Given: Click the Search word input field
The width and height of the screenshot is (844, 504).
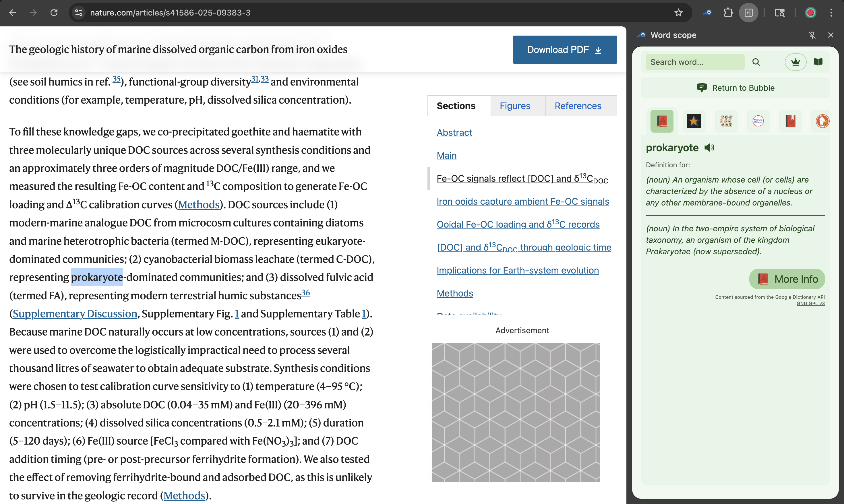Looking at the screenshot, I should [694, 62].
